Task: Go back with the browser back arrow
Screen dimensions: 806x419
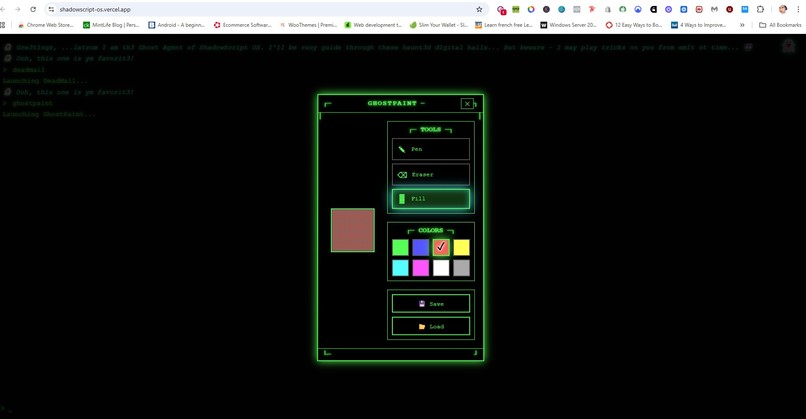Action: [x=3, y=9]
